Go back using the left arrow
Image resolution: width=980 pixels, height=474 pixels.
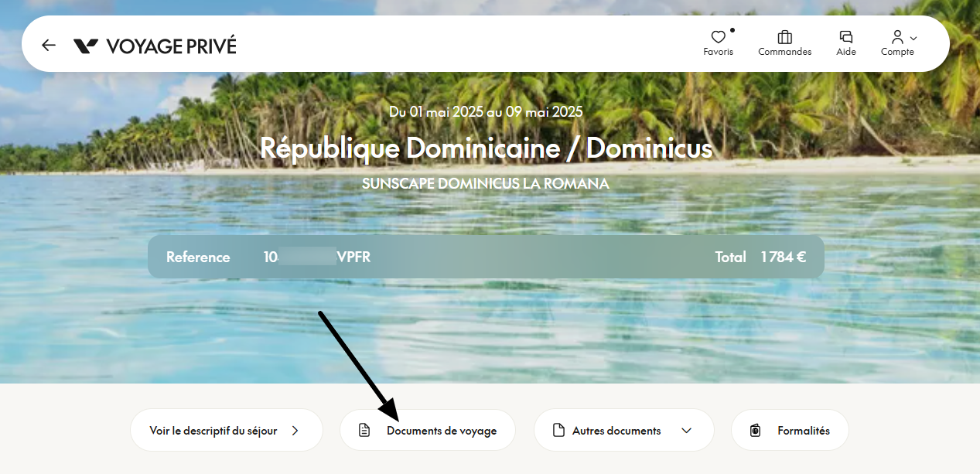point(49,45)
